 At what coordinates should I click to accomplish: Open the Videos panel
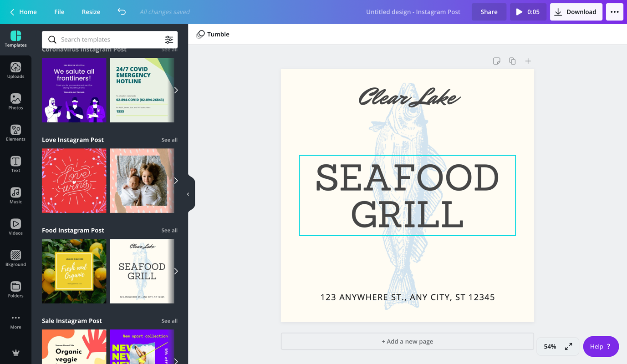(x=15, y=227)
